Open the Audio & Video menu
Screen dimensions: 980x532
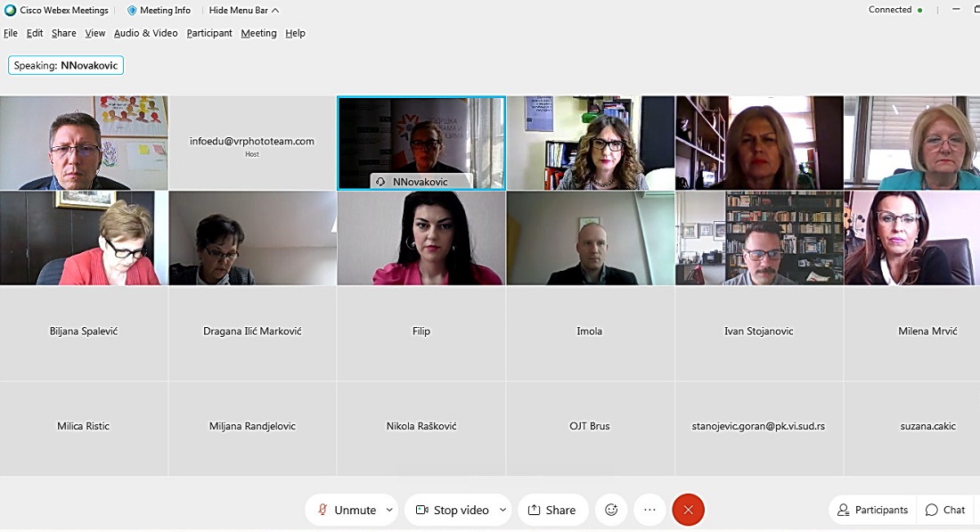[145, 33]
